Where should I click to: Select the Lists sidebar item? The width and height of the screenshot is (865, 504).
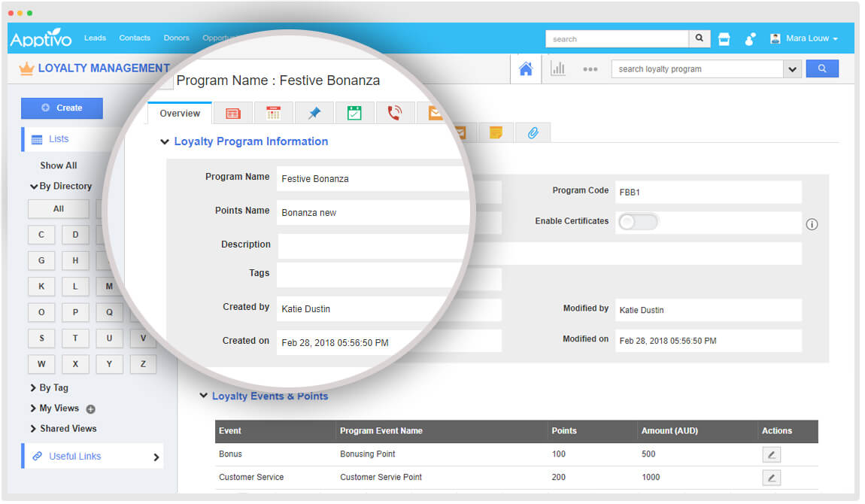tap(59, 139)
